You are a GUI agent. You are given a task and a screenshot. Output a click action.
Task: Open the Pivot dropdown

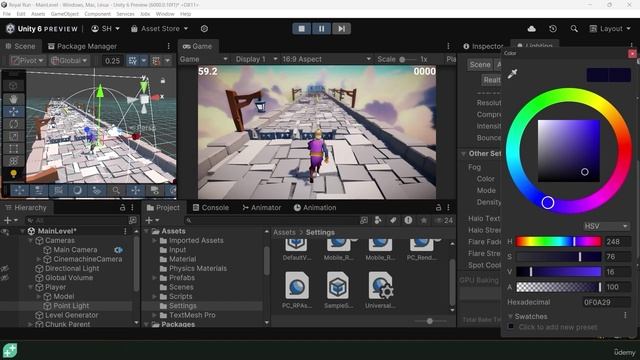pyautogui.click(x=27, y=61)
